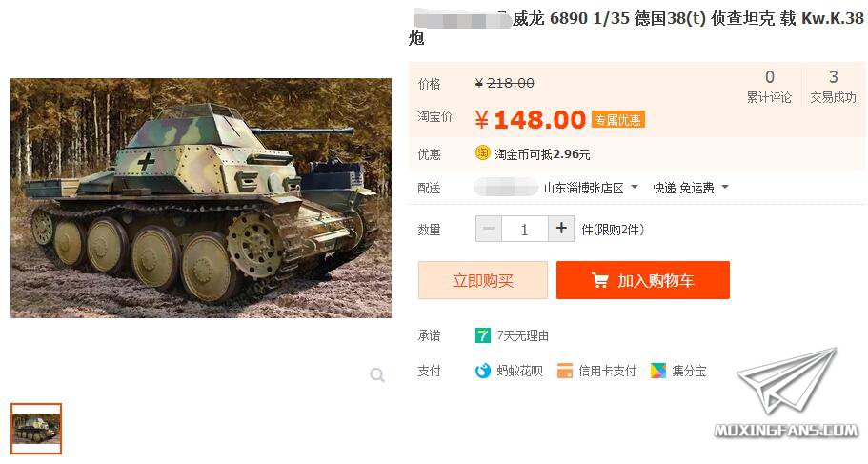This screenshot has height=464, width=868.
Task: Decrease the quantity with the minus button
Action: [489, 229]
